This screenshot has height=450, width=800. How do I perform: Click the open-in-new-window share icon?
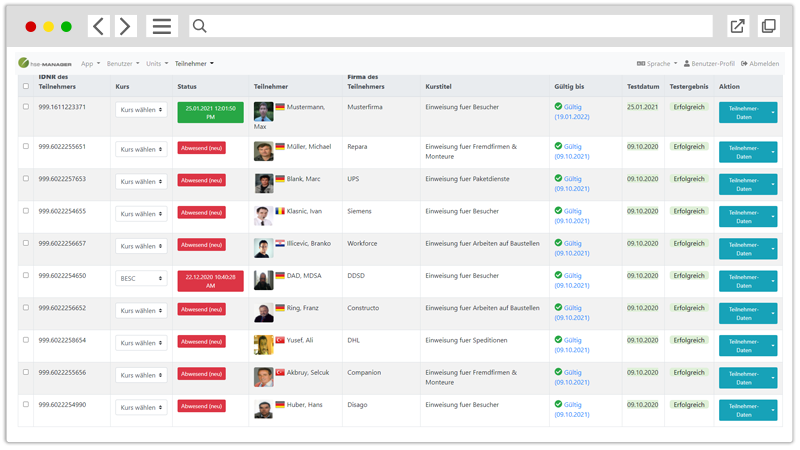point(737,26)
